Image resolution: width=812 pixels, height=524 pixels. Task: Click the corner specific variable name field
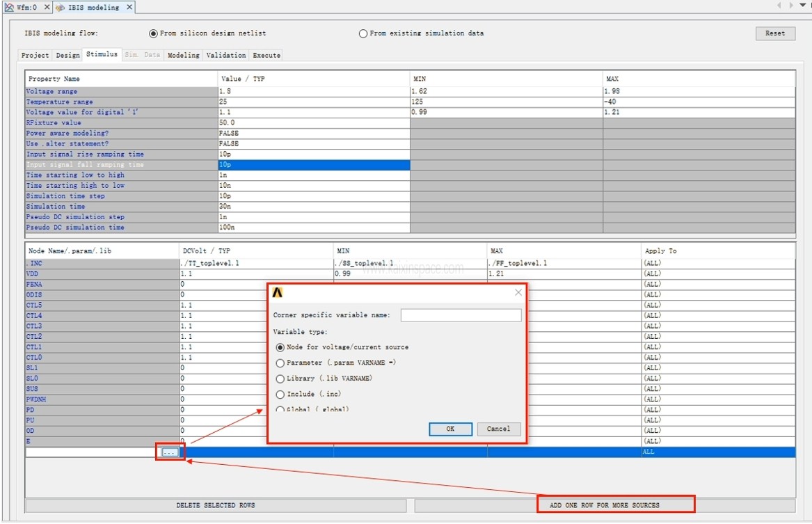click(x=461, y=315)
